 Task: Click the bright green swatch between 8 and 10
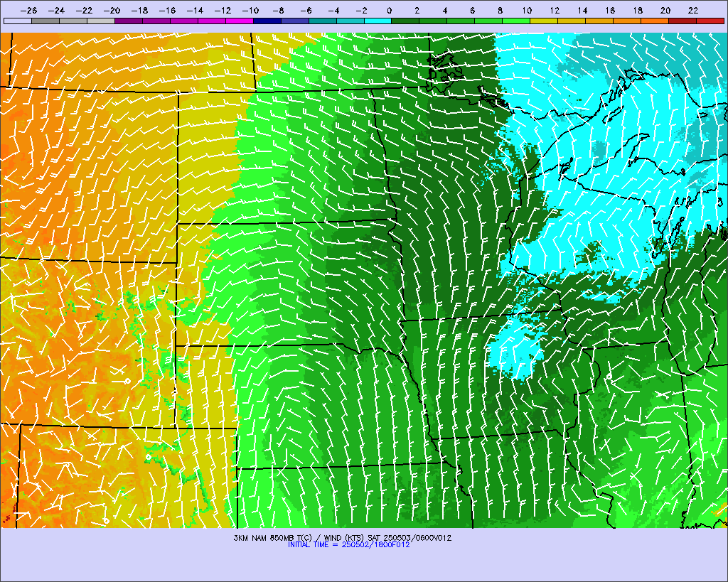(516, 21)
